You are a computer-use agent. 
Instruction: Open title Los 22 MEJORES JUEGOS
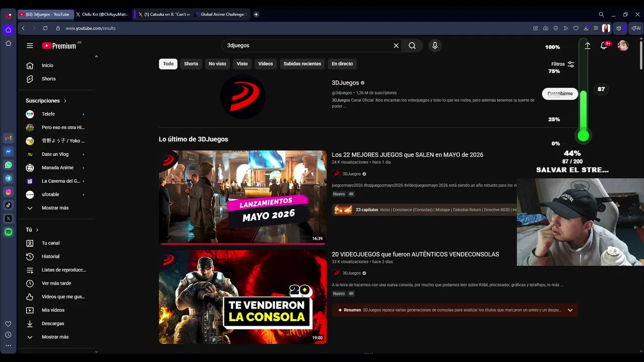click(407, 155)
